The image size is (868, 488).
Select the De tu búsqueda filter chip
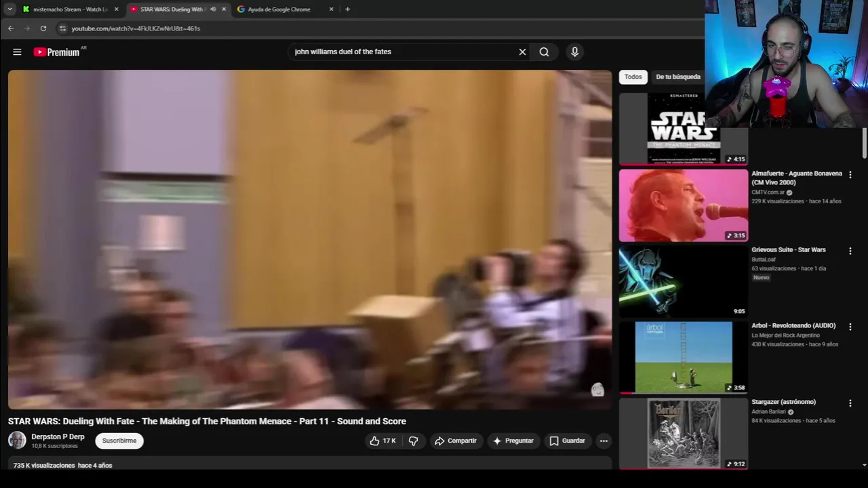pyautogui.click(x=677, y=77)
